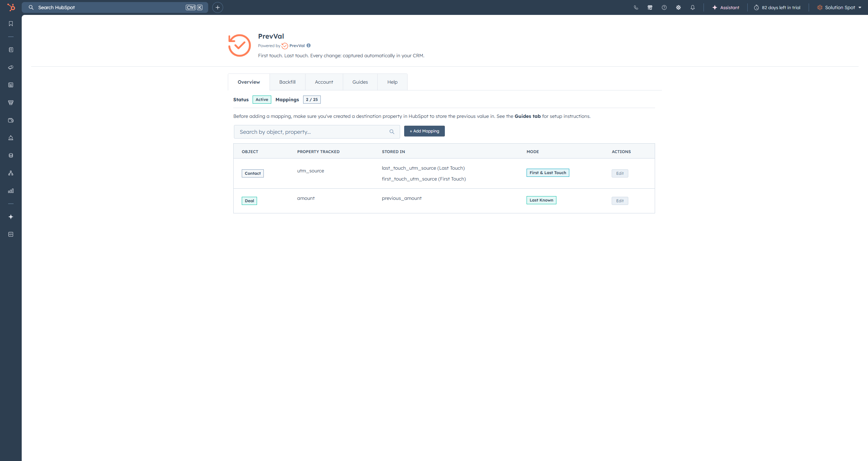Click the PrevVal info icon
This screenshot has width=868, height=461.
(309, 45)
